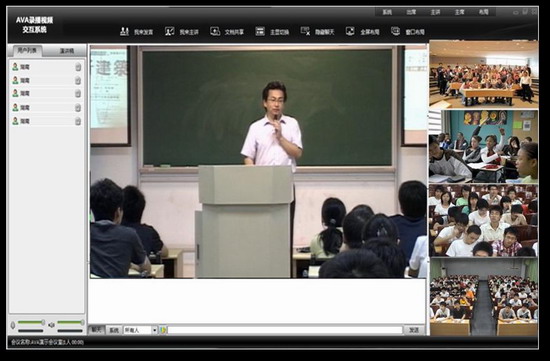This screenshot has height=361, width=550.
Task: Select the system tab below the chat area
Action: [114, 330]
